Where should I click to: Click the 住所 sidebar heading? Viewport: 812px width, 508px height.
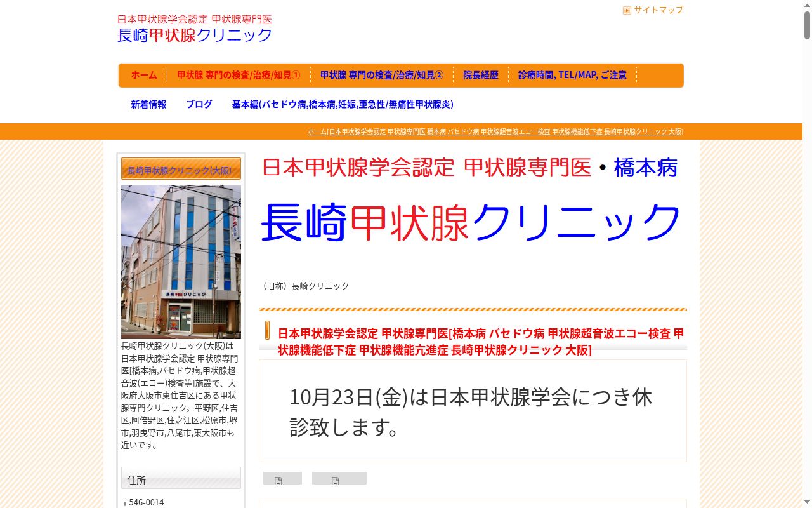click(x=181, y=479)
